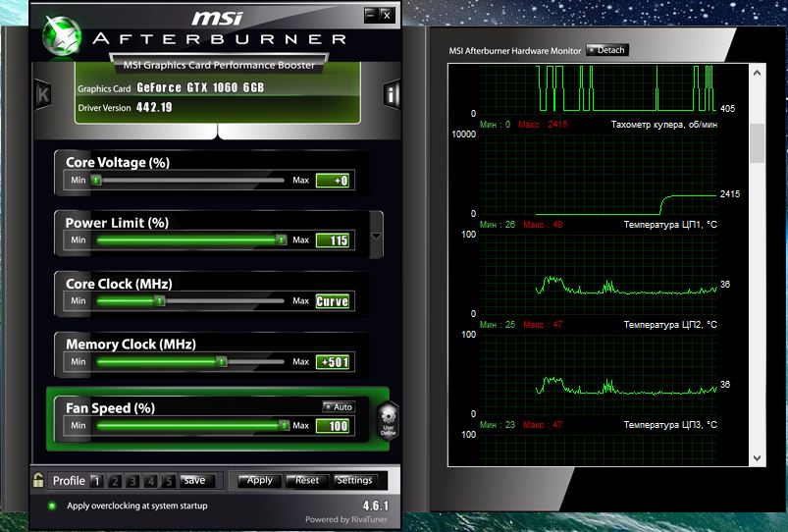Click the Тахометр кулера, об/мин graph label
Viewport: 788px width, 532px height.
pos(664,125)
